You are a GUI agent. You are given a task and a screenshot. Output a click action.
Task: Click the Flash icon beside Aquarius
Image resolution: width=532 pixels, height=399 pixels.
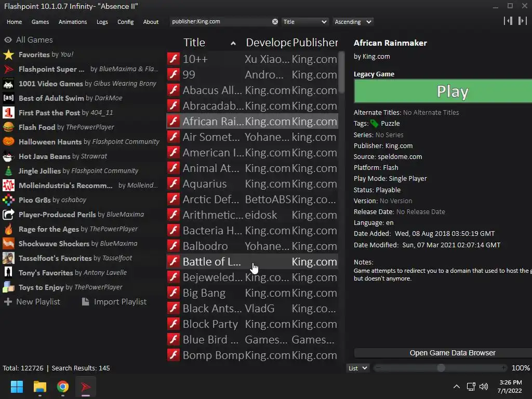174,183
